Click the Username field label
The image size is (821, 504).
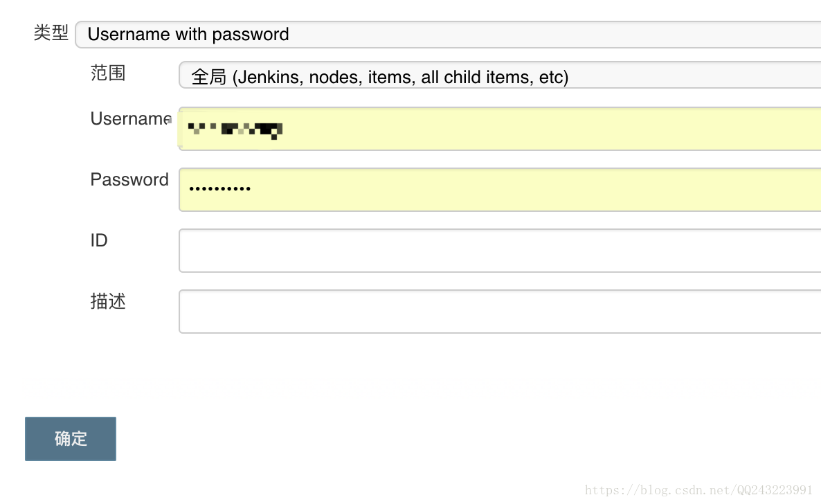130,119
